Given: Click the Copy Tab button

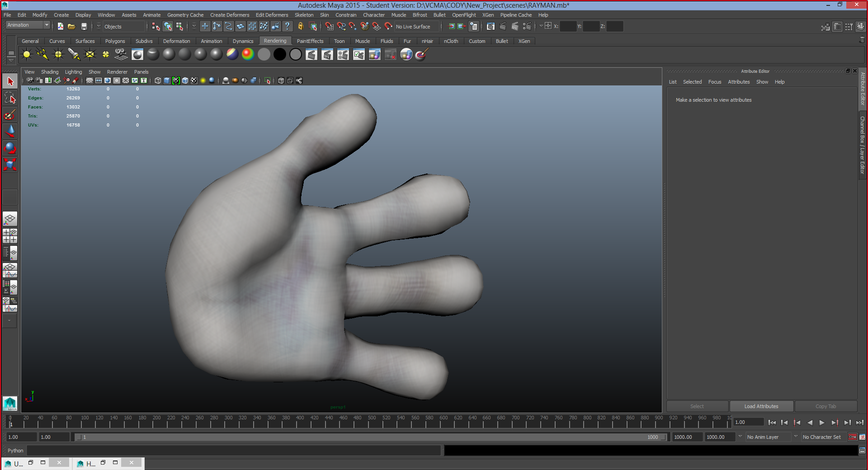Looking at the screenshot, I should click(826, 406).
